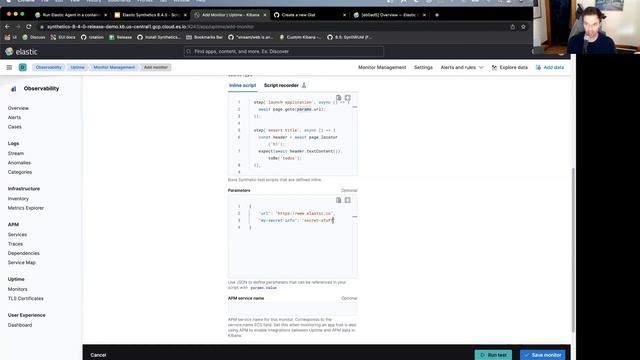Image resolution: width=640 pixels, height=360 pixels.
Task: Open Inventory under Infrastructure
Action: [x=18, y=199]
